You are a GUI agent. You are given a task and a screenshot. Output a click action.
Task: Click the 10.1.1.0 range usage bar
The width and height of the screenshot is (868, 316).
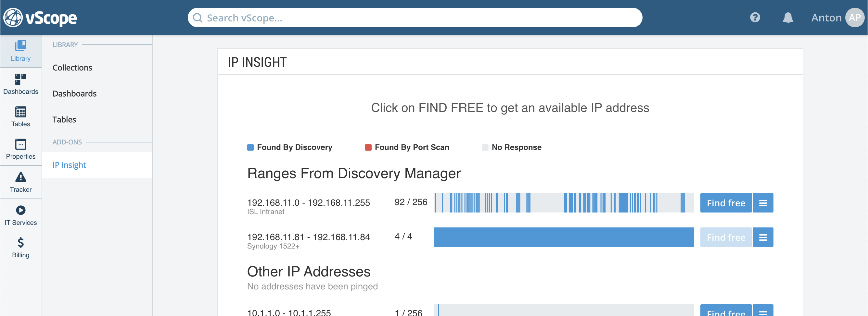coord(564,311)
